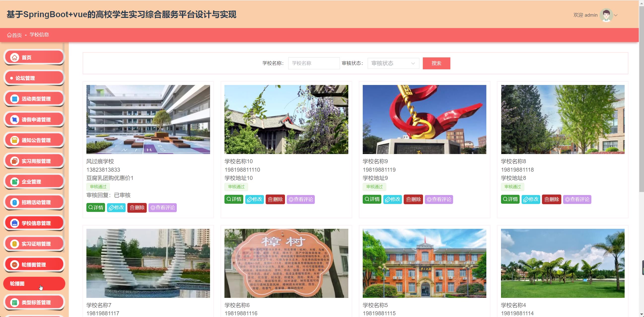Open the 首页 sidebar menu item
Viewport: 644px width, 317px height.
34,58
